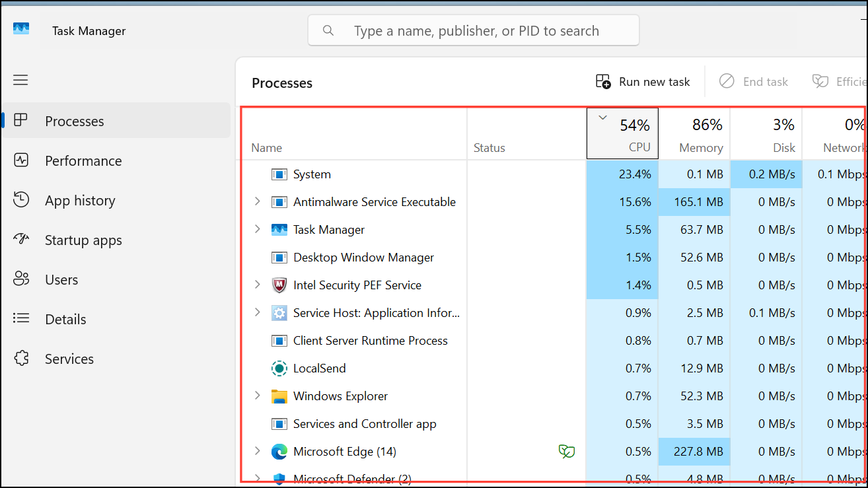Expand the Microsoft Defender (2) group
This screenshot has width=868, height=488.
[x=258, y=478]
